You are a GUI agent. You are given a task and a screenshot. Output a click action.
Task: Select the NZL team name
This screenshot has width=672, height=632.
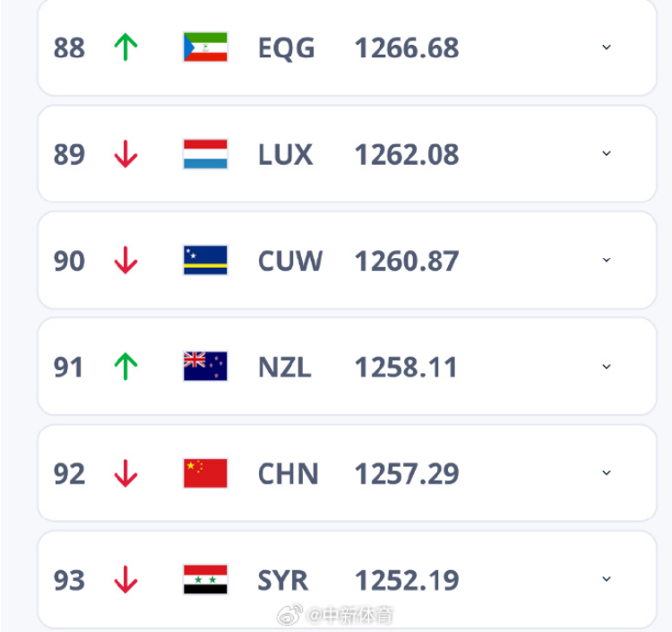(285, 368)
